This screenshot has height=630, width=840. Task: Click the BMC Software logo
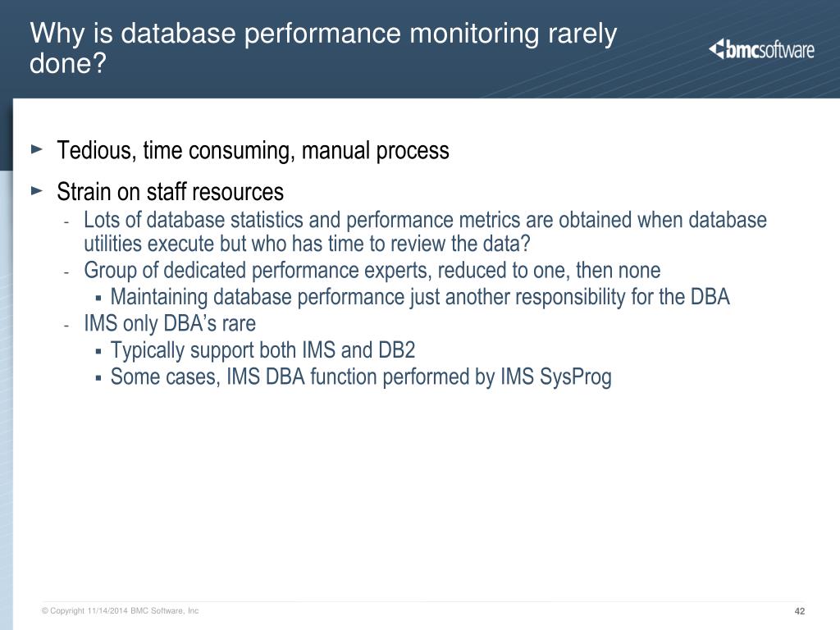coord(761,49)
